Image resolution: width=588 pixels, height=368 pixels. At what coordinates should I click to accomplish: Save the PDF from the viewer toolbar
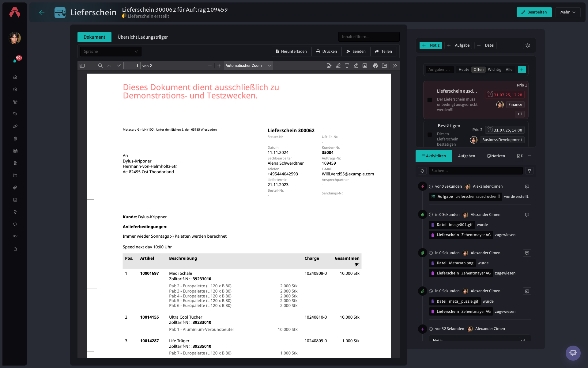click(384, 66)
